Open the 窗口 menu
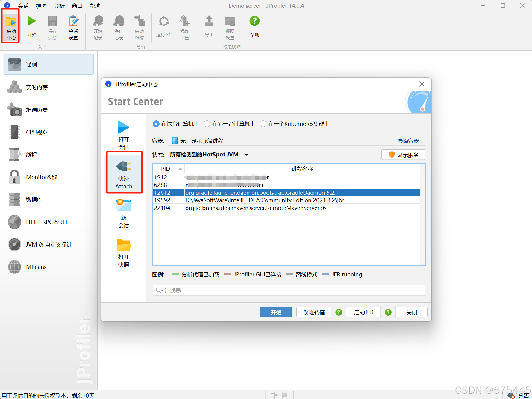 pyautogui.click(x=77, y=6)
